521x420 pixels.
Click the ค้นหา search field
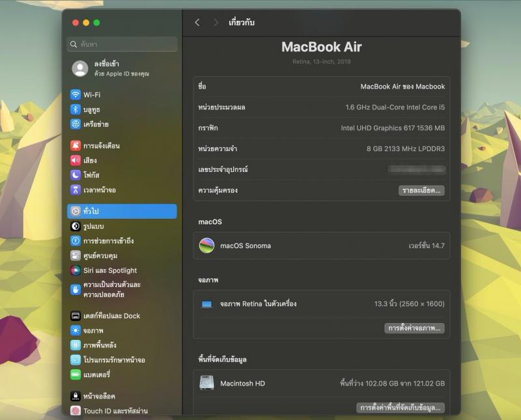[122, 44]
